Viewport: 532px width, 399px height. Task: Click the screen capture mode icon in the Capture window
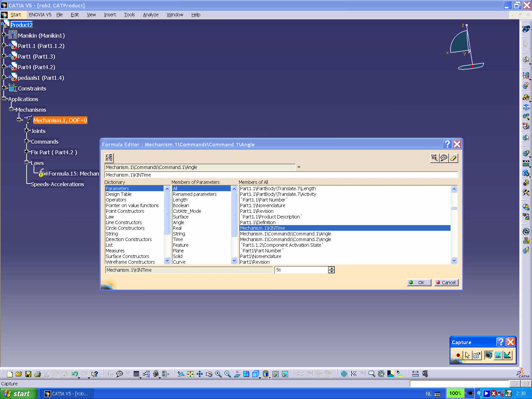488,355
